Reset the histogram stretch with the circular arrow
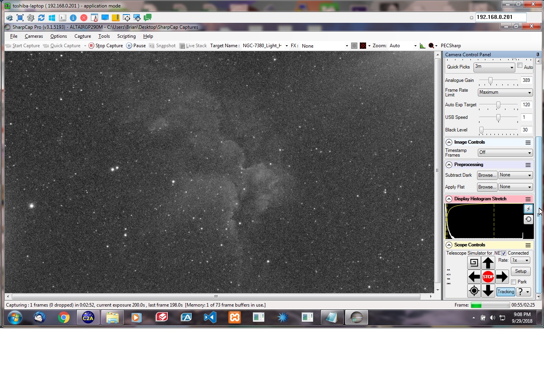Screen dimensions: 544x392 click(528, 219)
